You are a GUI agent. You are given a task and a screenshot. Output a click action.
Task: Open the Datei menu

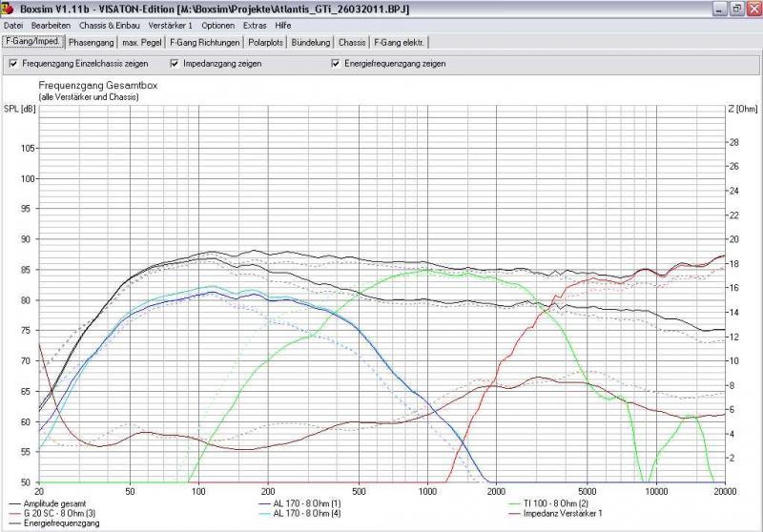point(13,26)
